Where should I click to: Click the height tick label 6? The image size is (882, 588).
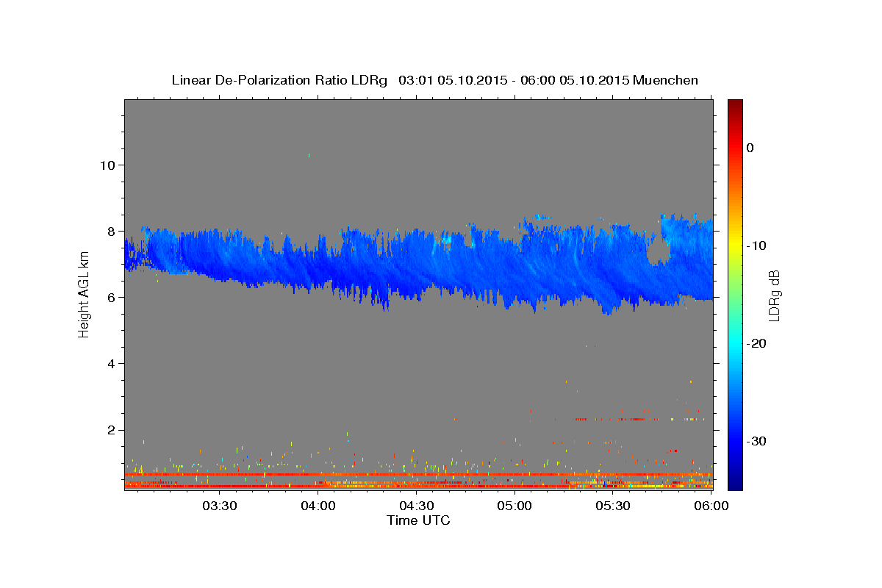tap(112, 297)
